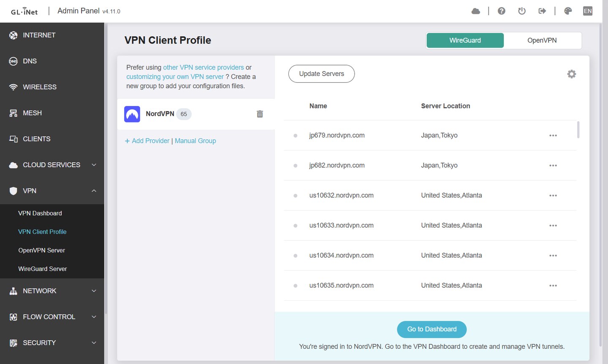Open OpenVPN Server submenu item

pos(42,250)
